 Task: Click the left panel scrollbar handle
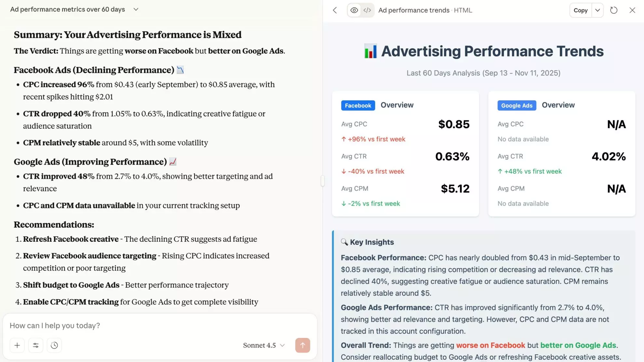point(322,181)
